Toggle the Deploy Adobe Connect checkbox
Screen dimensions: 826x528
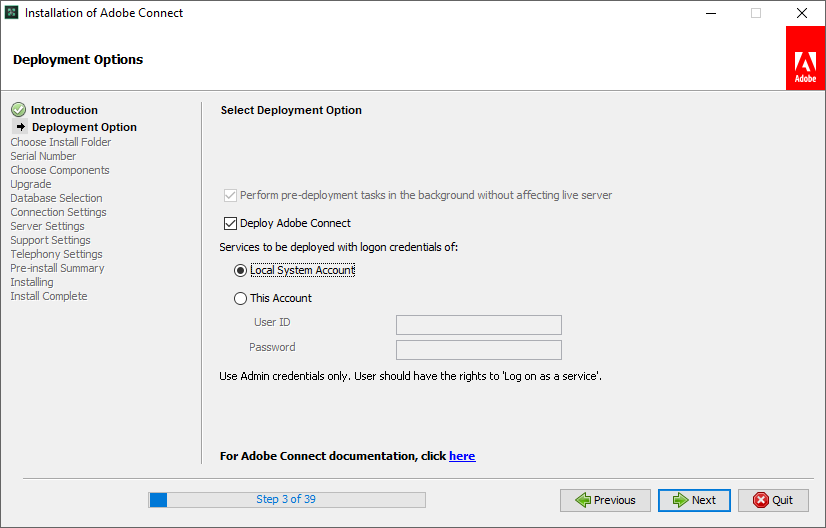(230, 223)
